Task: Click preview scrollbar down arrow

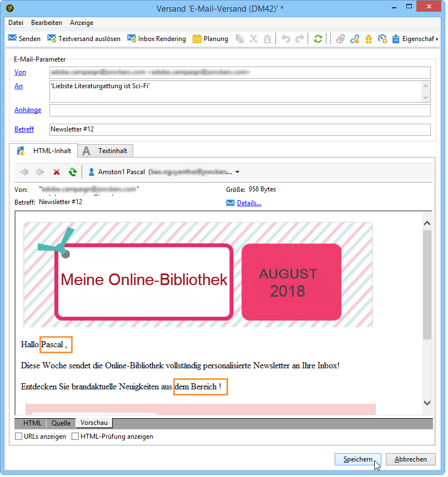Action: pos(428,404)
